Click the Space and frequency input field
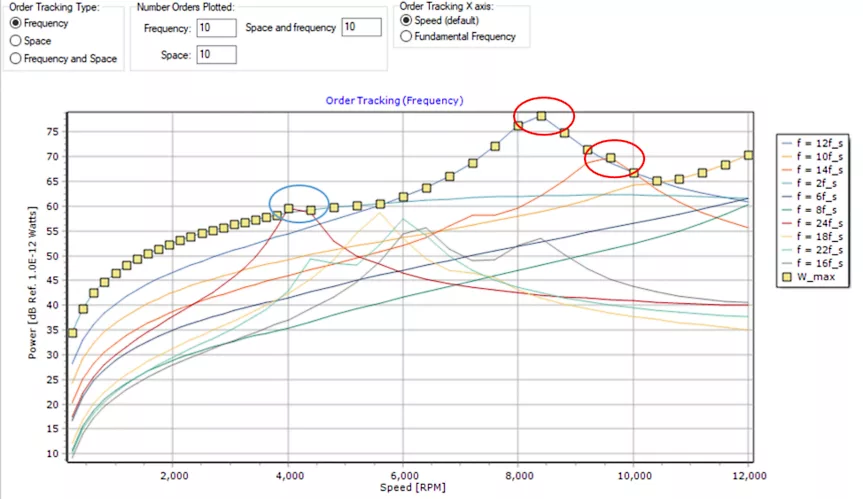This screenshot has width=863, height=499. point(361,27)
